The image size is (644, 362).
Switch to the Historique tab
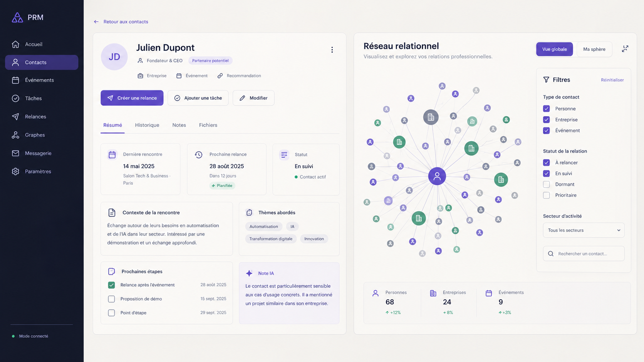tap(147, 125)
